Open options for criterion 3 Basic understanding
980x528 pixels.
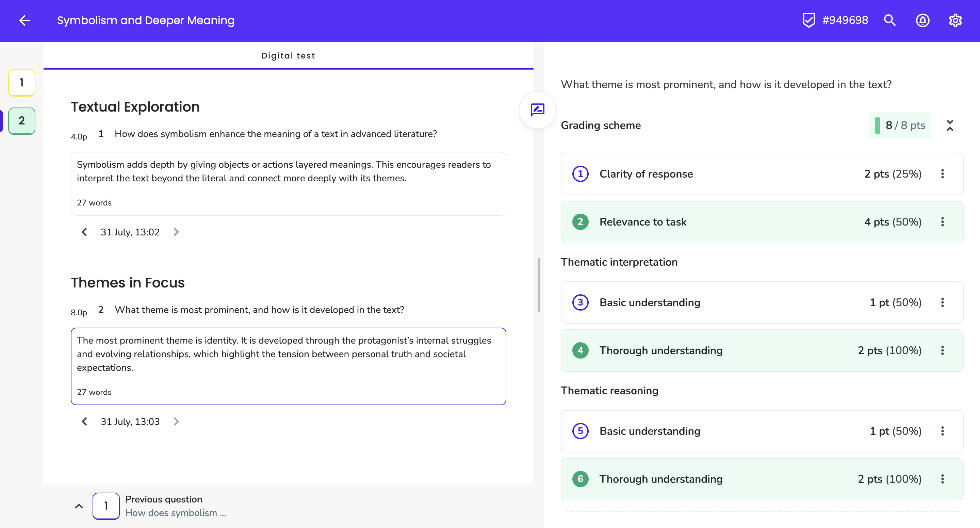(943, 303)
